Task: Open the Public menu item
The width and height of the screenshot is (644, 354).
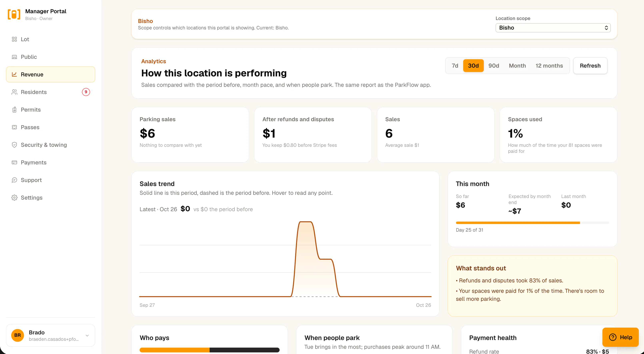Action: pyautogui.click(x=50, y=57)
